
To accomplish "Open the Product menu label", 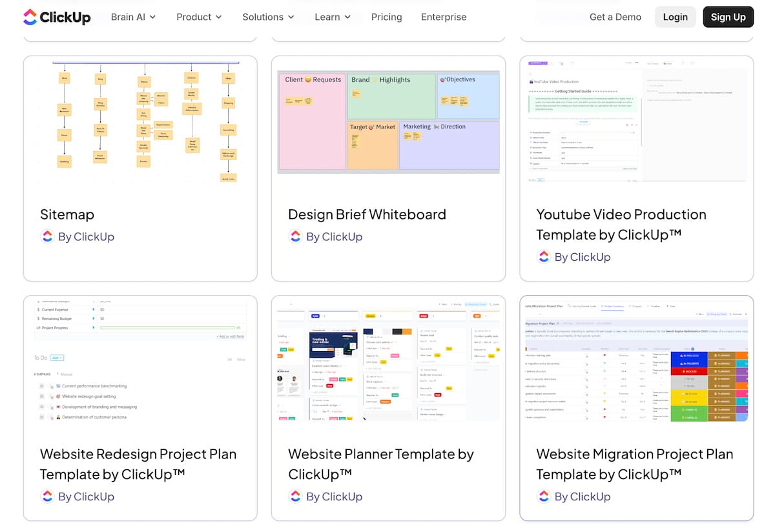I will [194, 17].
